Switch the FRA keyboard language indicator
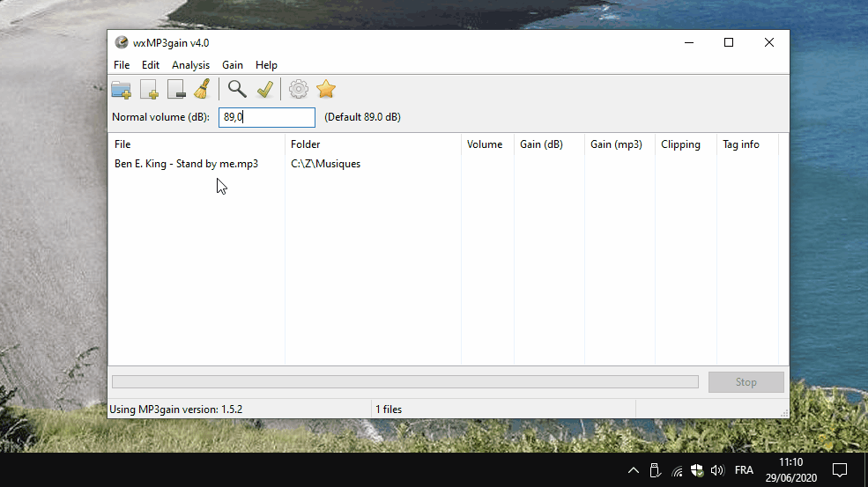Viewport: 868px width, 487px height. click(744, 470)
